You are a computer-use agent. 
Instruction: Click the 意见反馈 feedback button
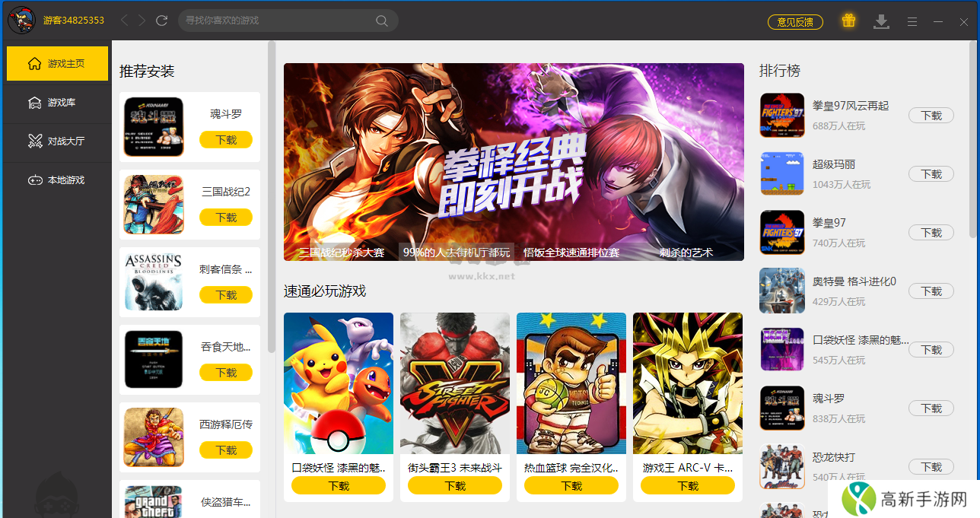click(x=795, y=22)
